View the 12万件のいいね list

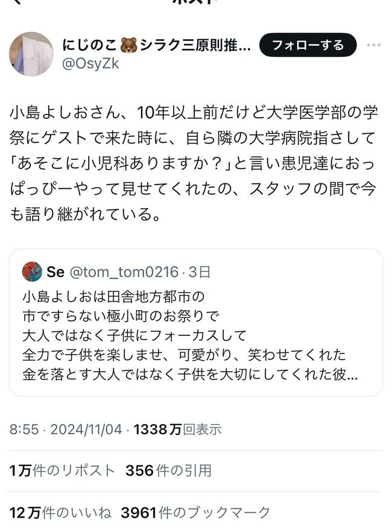pos(60,512)
